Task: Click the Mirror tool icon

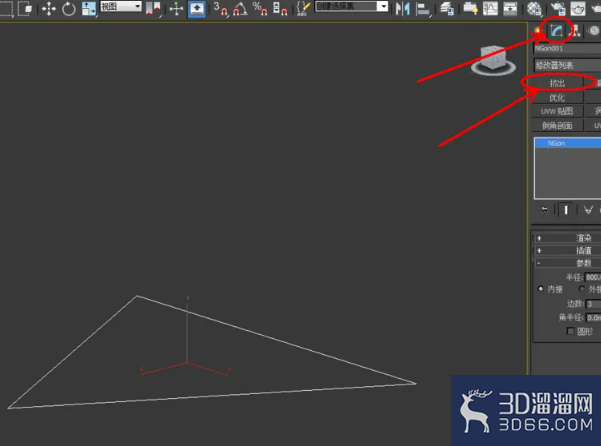Action: (402, 8)
